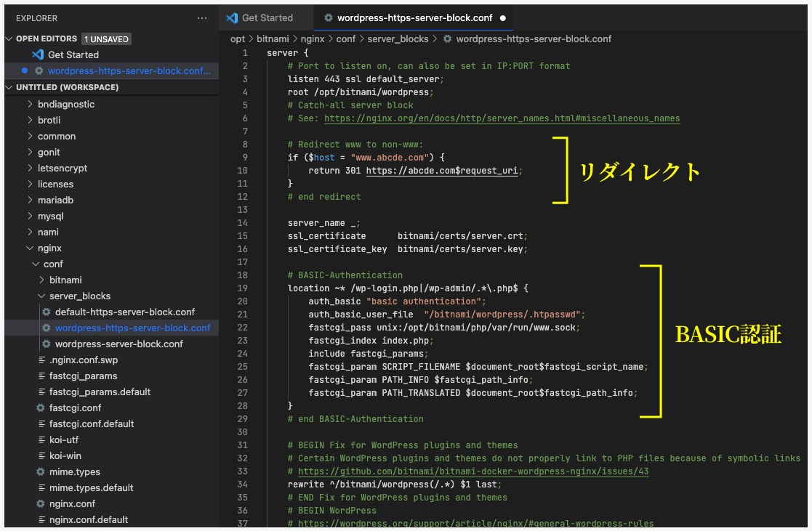Viewport: 812px width, 531px height.
Task: Click 'bitnami' in the breadcrumb
Action: pos(273,38)
